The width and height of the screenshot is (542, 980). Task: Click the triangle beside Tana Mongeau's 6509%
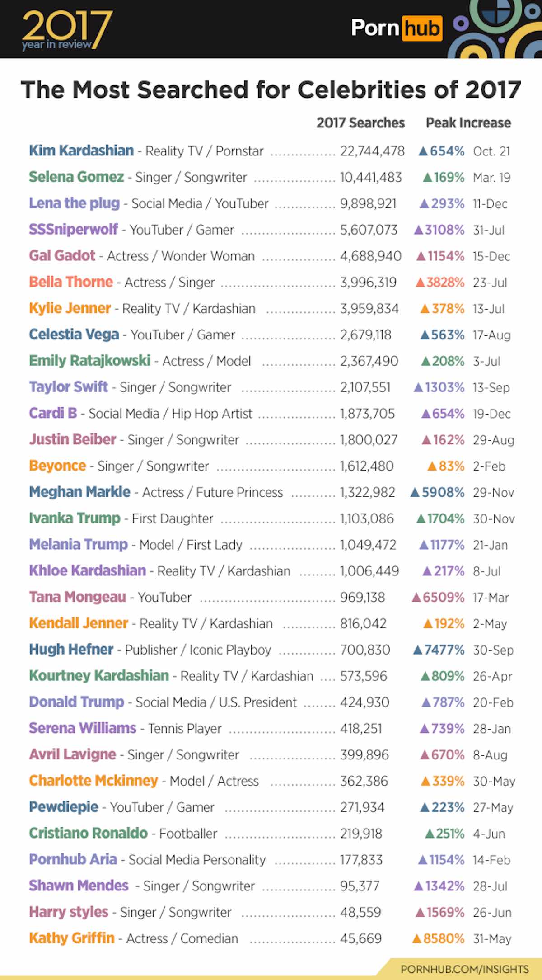(x=416, y=598)
